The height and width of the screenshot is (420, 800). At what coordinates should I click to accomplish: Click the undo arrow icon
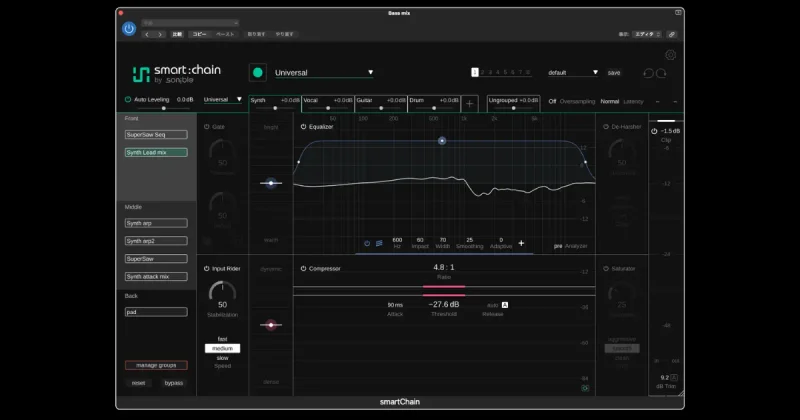tap(648, 73)
